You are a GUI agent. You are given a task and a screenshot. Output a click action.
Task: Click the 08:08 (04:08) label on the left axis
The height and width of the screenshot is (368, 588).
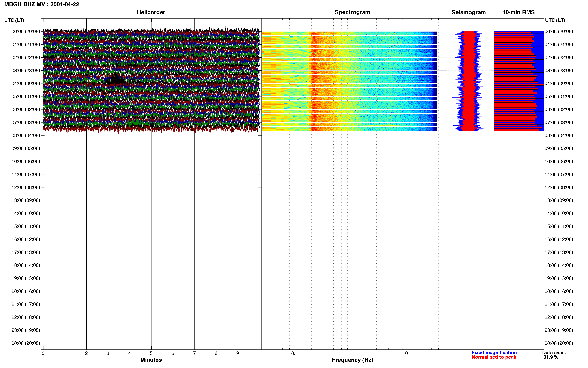coord(26,135)
